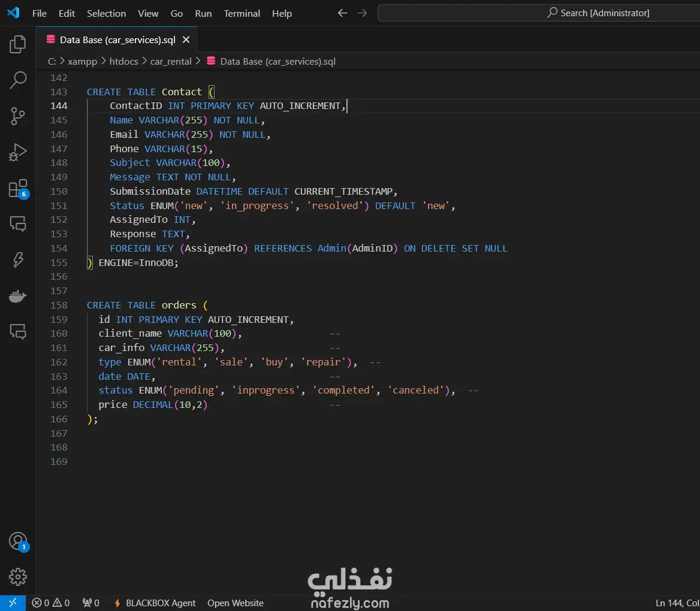Click 'Response TEXT' on line 153
The image size is (700, 611).
point(147,234)
